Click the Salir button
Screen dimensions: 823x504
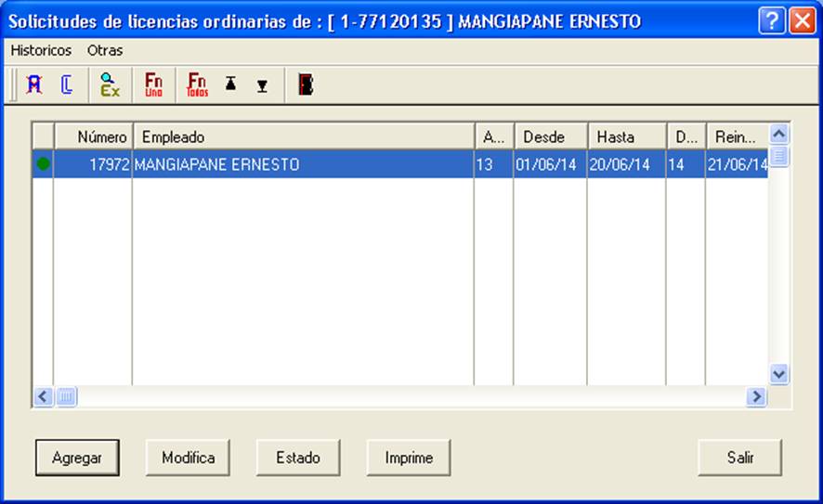[x=740, y=458]
